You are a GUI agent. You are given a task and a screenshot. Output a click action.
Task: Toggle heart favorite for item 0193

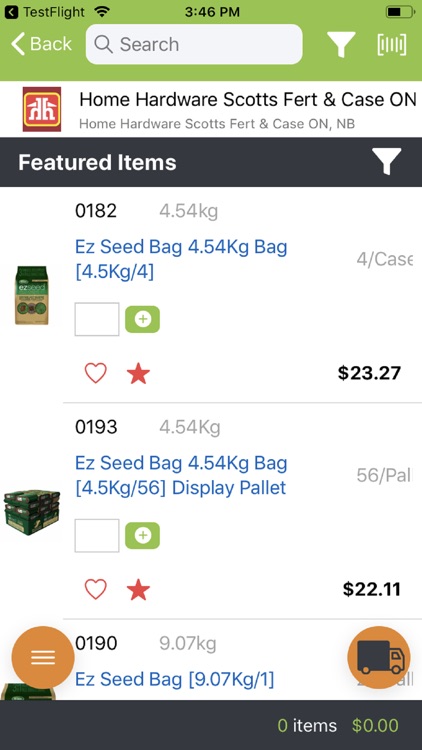[96, 589]
